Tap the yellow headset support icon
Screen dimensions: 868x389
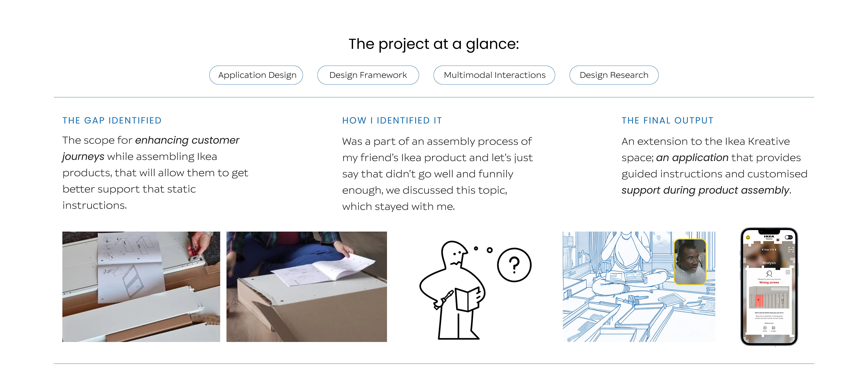click(748, 238)
